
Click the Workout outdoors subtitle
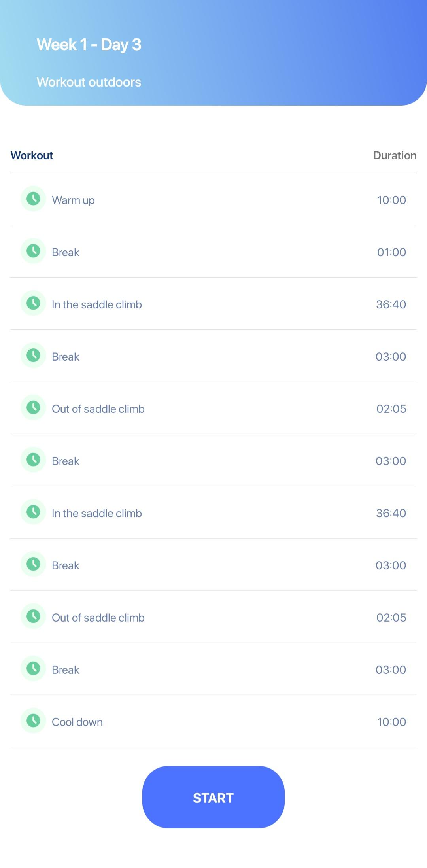tap(89, 82)
